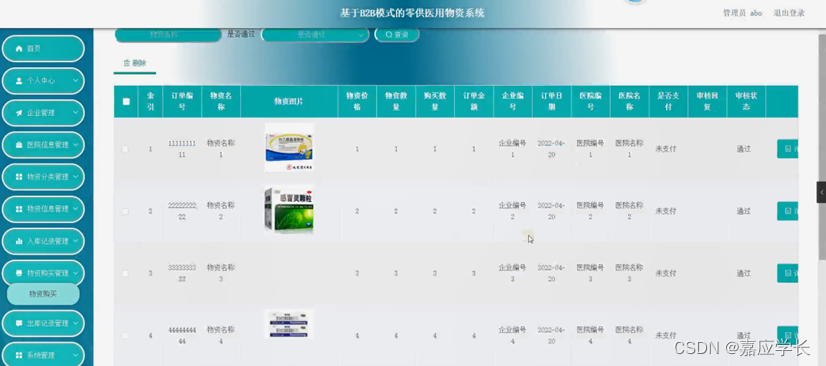
Task: Expand the 医院信息管理 menu chevron
Action: pos(75,145)
